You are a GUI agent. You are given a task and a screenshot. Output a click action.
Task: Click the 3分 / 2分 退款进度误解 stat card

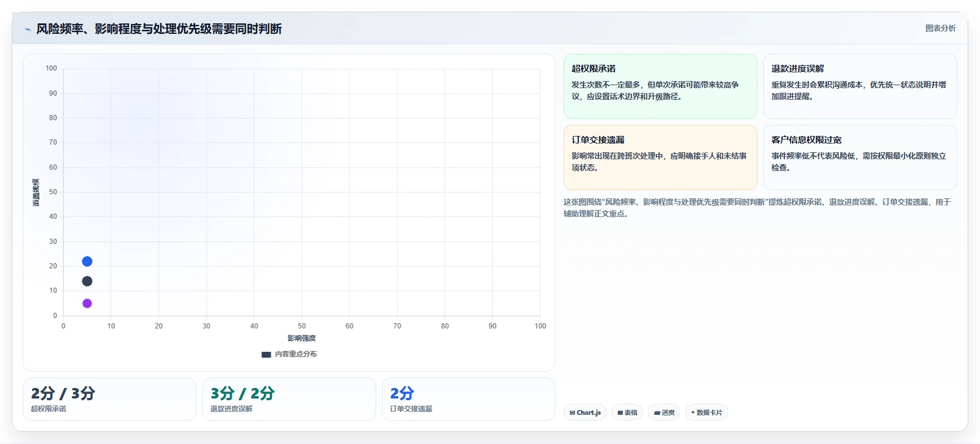(x=289, y=399)
